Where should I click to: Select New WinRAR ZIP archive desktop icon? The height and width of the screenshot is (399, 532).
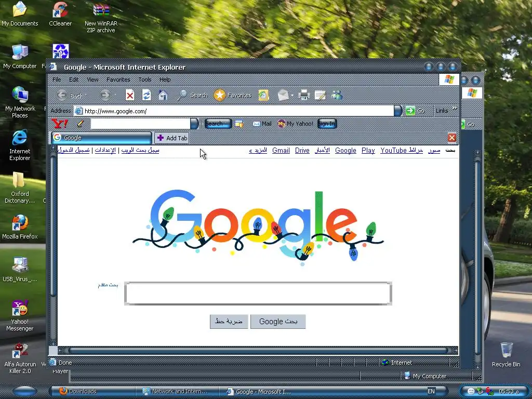101,18
